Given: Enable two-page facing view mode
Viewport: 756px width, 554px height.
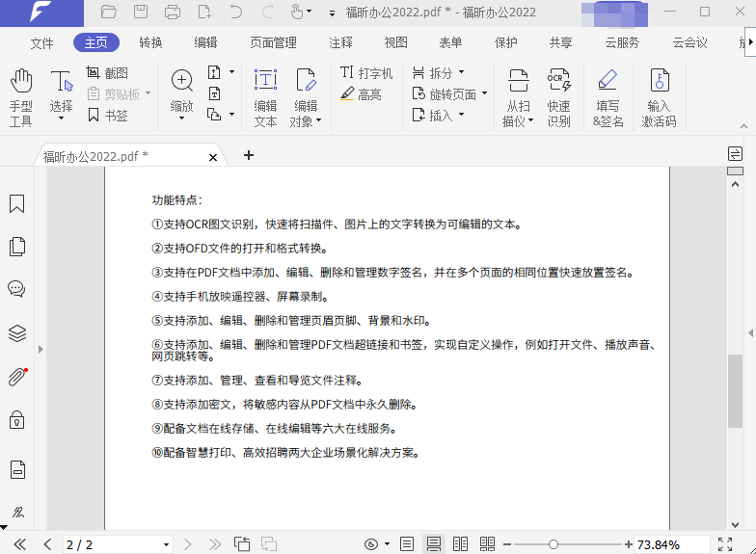Looking at the screenshot, I should 460,544.
